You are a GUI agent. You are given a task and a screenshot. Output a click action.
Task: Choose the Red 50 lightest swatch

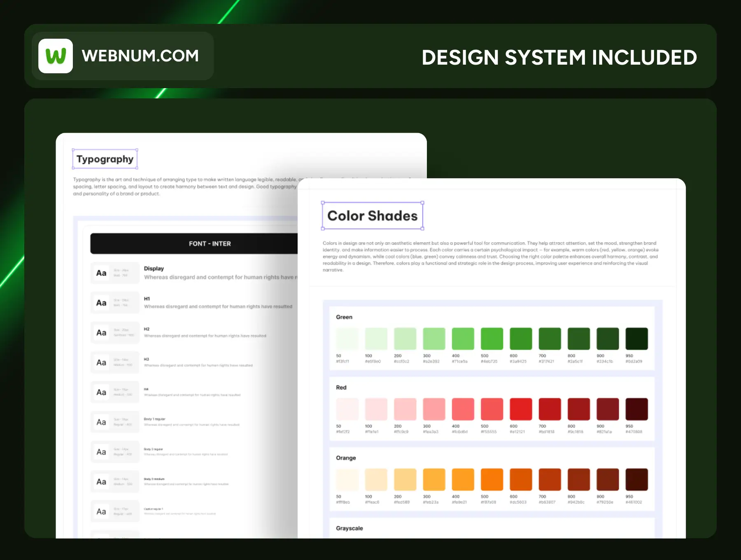pyautogui.click(x=347, y=409)
